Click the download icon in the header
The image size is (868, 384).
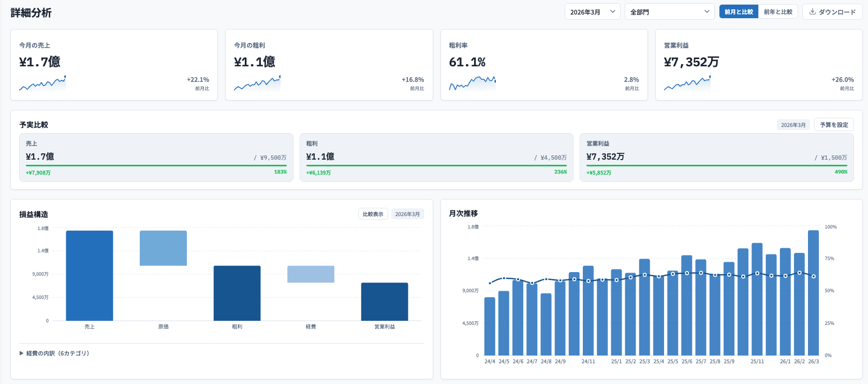click(x=813, y=12)
